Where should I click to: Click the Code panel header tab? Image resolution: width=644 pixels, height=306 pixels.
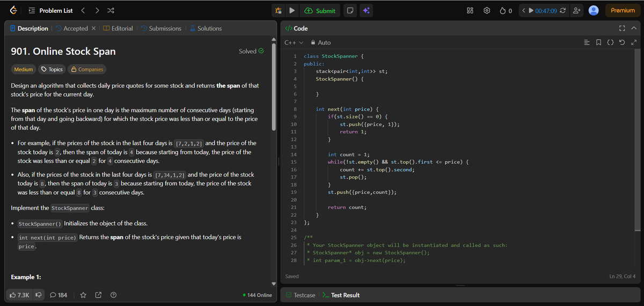click(x=296, y=28)
